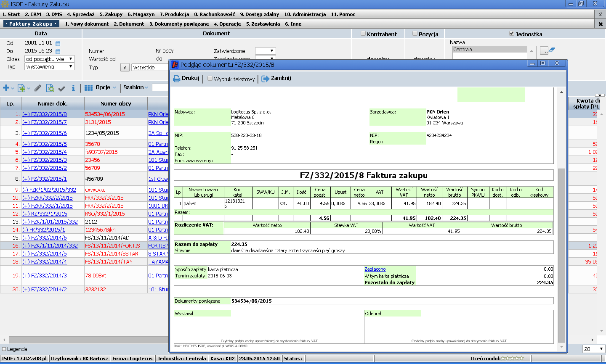Open the 11. Pomoc menu
This screenshot has height=364, width=606.
(343, 14)
